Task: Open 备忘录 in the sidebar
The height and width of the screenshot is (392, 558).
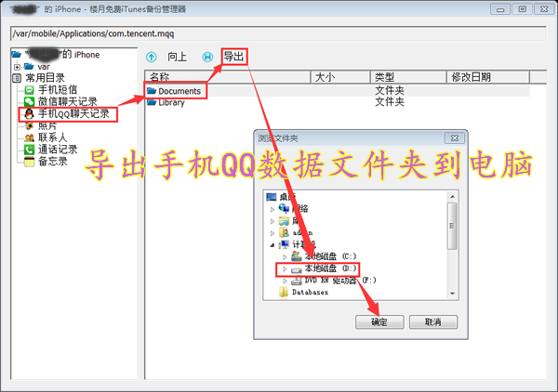Action: [52, 161]
